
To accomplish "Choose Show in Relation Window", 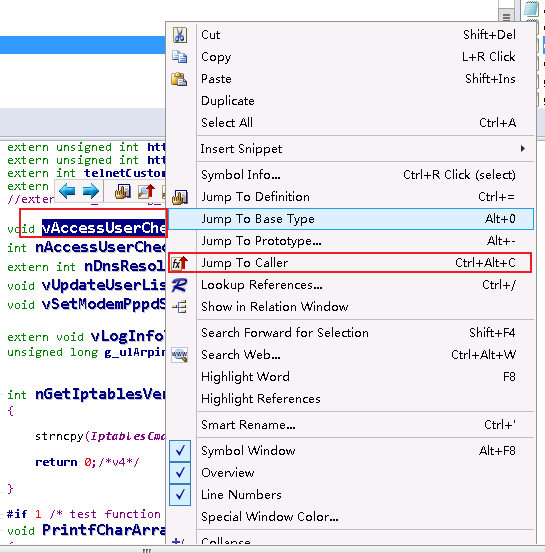I will click(x=351, y=307).
